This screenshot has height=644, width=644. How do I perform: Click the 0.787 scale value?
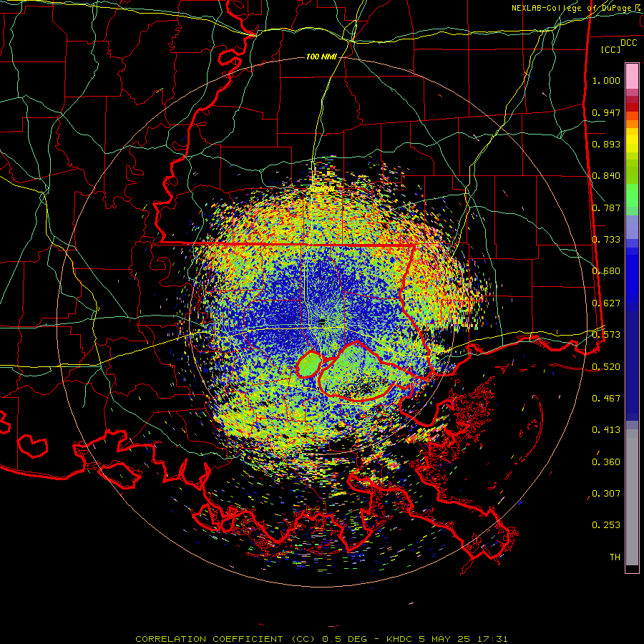click(606, 208)
